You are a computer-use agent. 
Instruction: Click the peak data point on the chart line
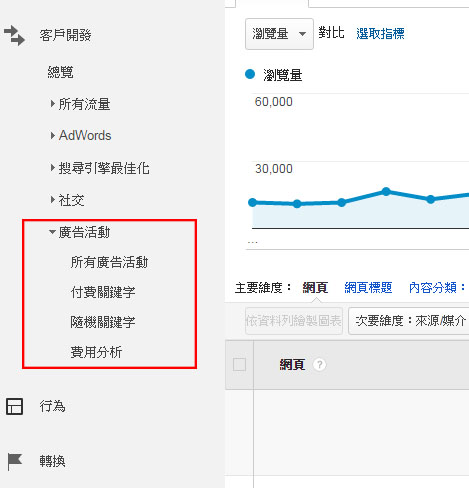(386, 191)
